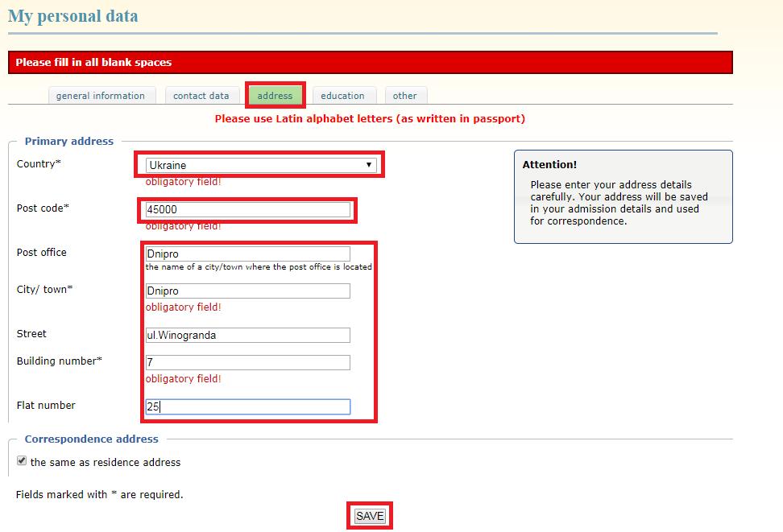This screenshot has width=783, height=532.
Task: Click the 'City/ town*' label
Action: tap(45, 290)
